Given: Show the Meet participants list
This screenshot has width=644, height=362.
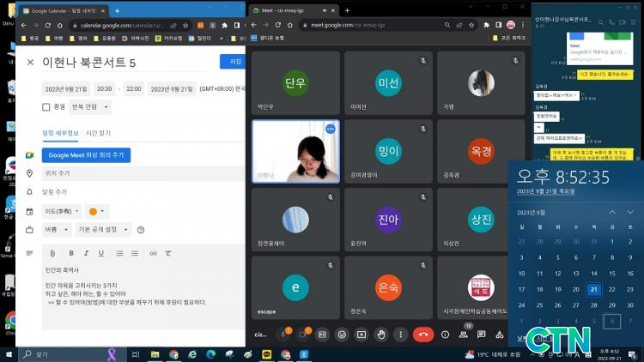Looking at the screenshot, I should (464, 334).
